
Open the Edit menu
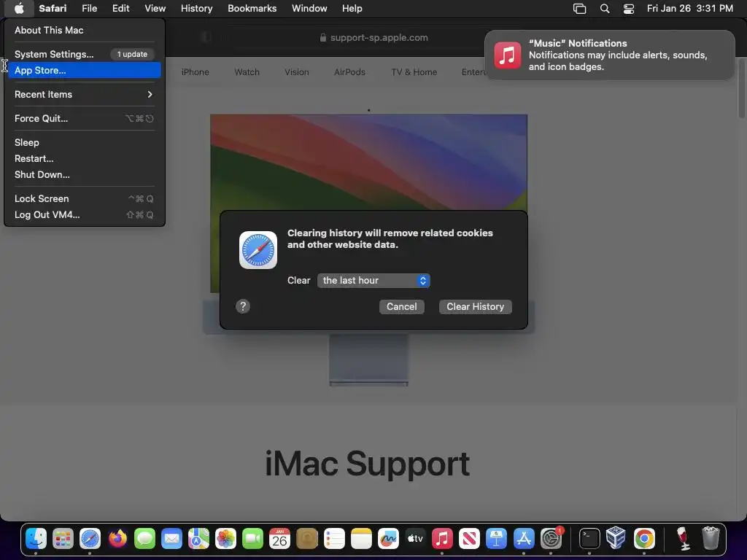(x=120, y=9)
